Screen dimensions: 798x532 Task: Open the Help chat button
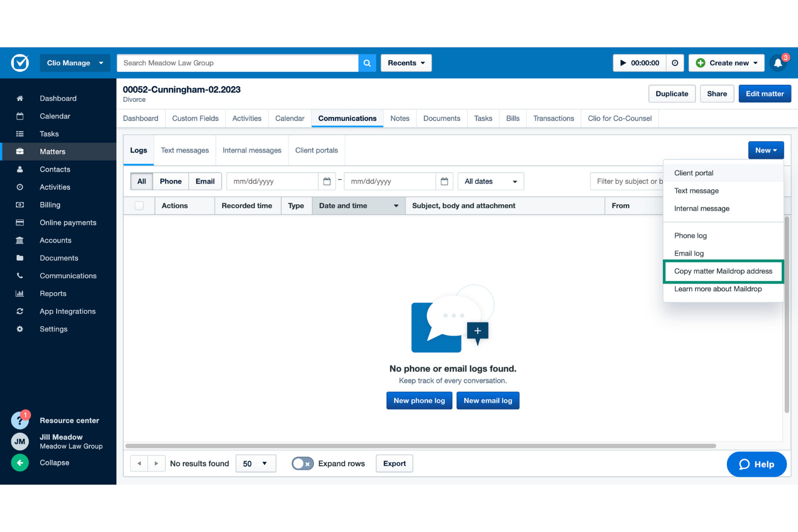tap(756, 464)
